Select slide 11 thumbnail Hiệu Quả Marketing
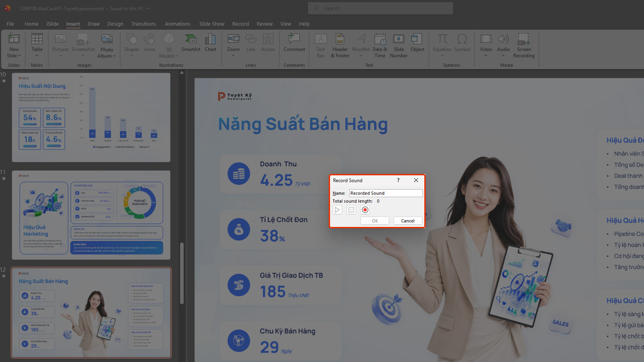This screenshot has height=362, width=644. pyautogui.click(x=91, y=215)
